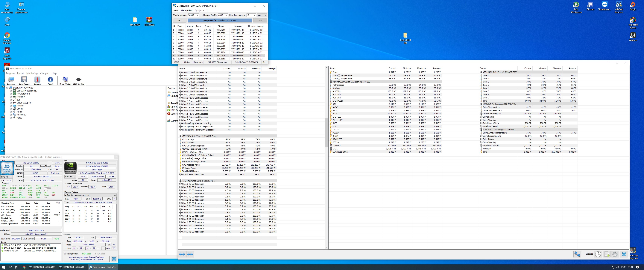Screen dimensions: 644x270
Task: Expand the Memory tree node
Action: tap(11, 97)
